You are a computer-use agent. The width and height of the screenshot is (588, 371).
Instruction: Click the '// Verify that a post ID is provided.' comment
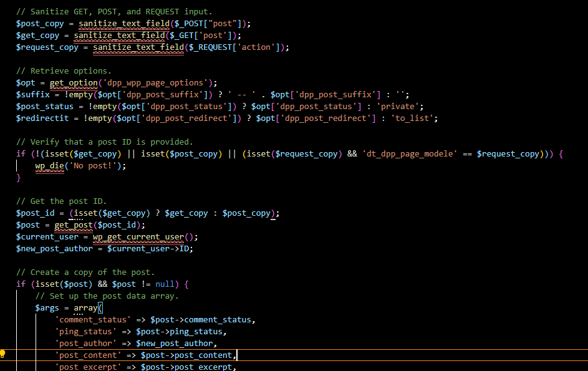tap(105, 142)
